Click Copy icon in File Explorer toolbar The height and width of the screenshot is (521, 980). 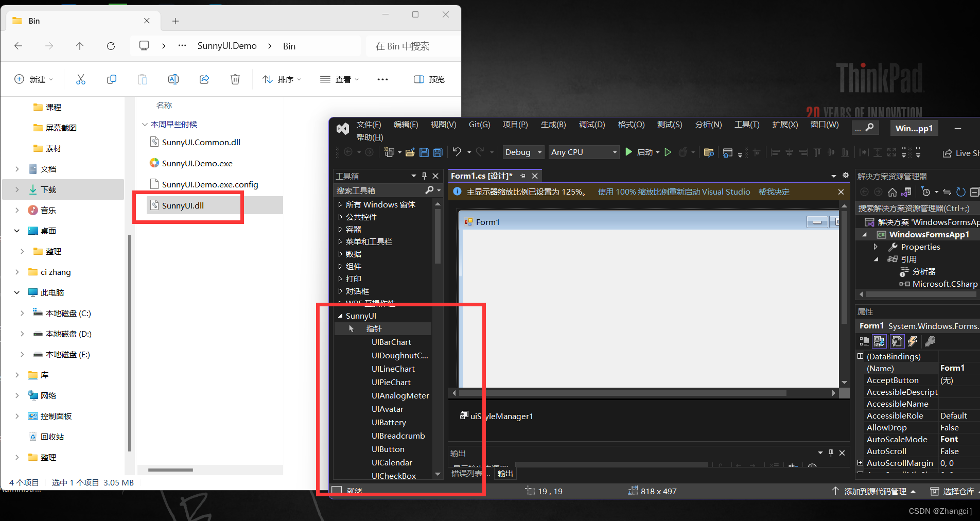(112, 79)
